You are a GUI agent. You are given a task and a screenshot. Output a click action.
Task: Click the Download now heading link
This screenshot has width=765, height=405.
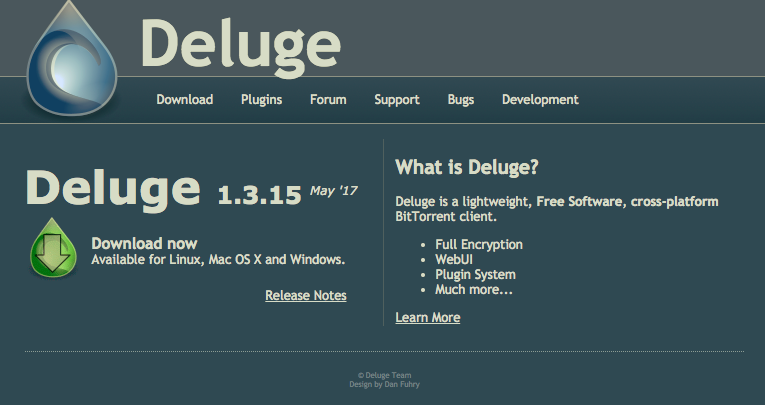point(144,243)
